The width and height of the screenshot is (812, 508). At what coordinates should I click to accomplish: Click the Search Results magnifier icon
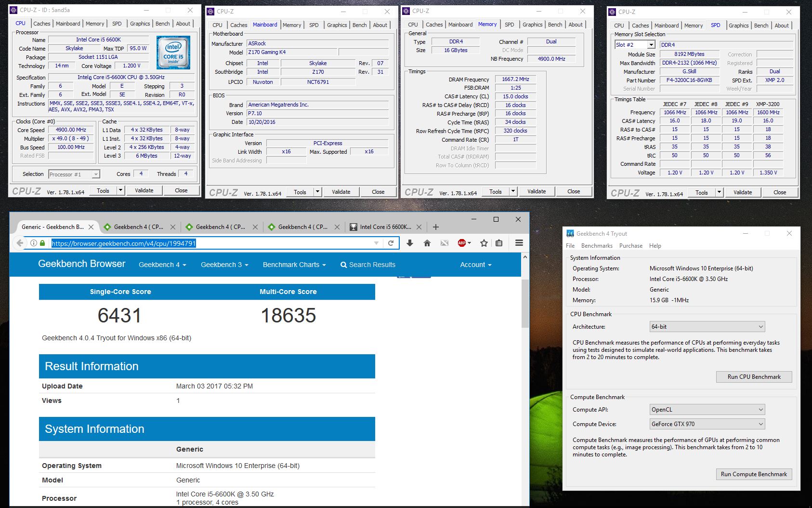click(x=343, y=265)
